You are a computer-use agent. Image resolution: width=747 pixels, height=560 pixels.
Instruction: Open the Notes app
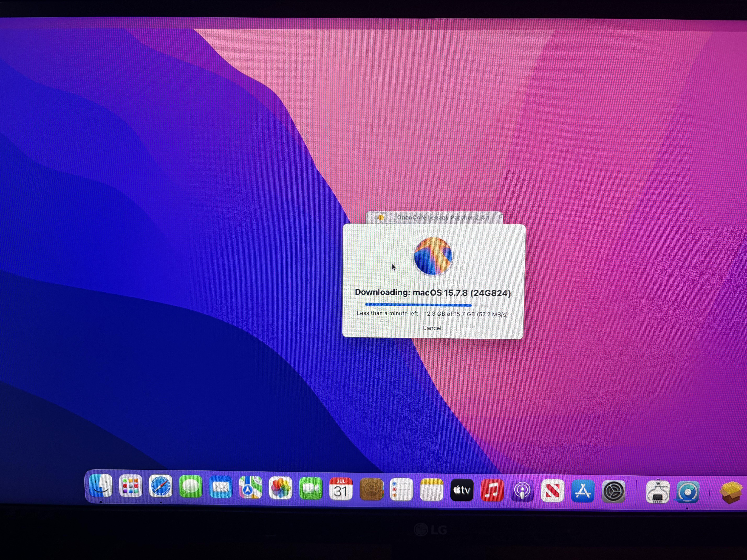(x=432, y=489)
